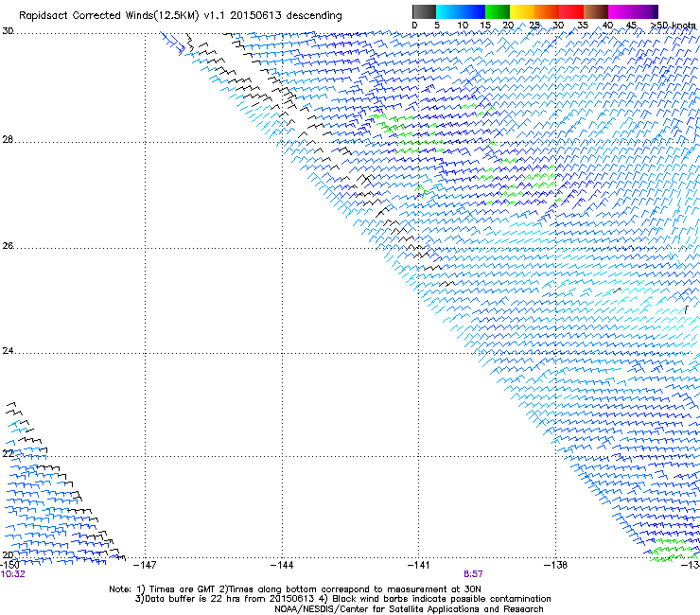Click the brown 35-40 knots color swatch
The height and width of the screenshot is (615, 700).
[x=596, y=11]
